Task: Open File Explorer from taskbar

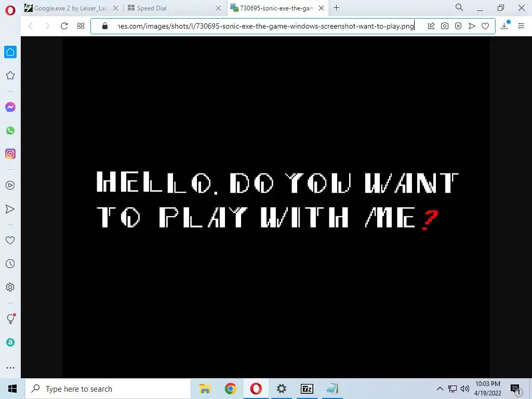Action: [205, 389]
